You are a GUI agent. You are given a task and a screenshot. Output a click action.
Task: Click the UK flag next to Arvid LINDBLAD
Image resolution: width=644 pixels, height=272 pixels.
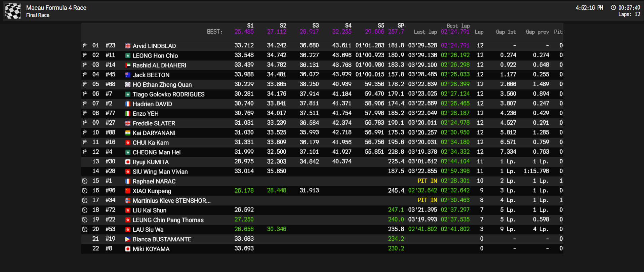pos(128,46)
